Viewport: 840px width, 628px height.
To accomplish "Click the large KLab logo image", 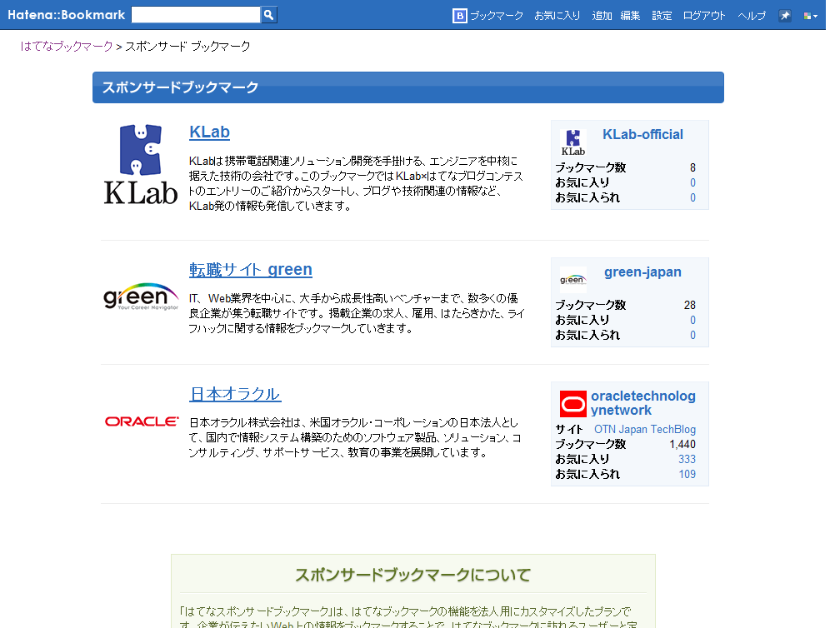I will tap(140, 164).
